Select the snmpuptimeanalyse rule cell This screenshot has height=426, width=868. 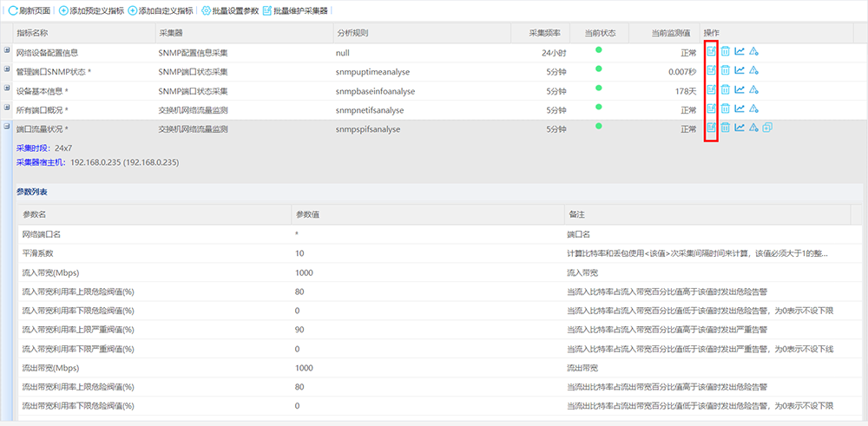coord(372,72)
